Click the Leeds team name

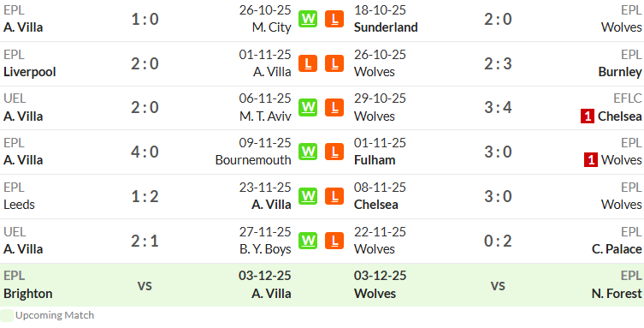pyautogui.click(x=19, y=205)
